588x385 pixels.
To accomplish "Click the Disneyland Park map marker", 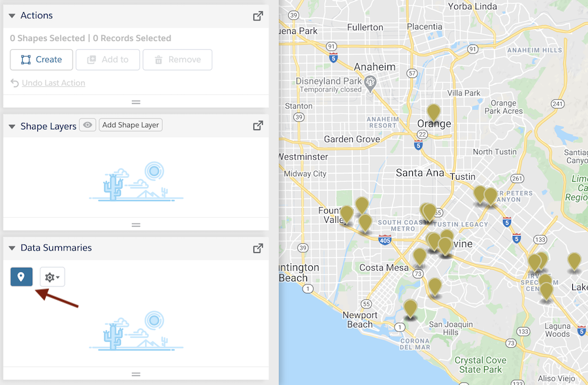I will (x=370, y=84).
